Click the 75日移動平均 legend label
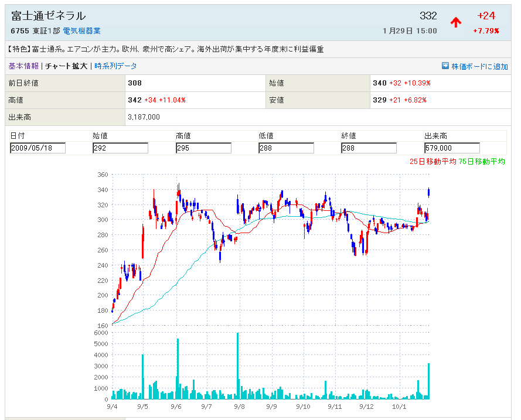Screen dimensions: 521x420 482,162
